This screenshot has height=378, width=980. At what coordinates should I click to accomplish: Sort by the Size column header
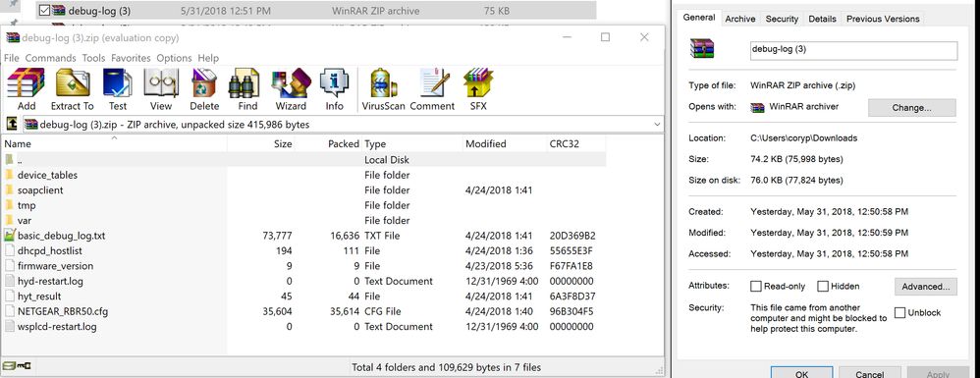point(261,143)
